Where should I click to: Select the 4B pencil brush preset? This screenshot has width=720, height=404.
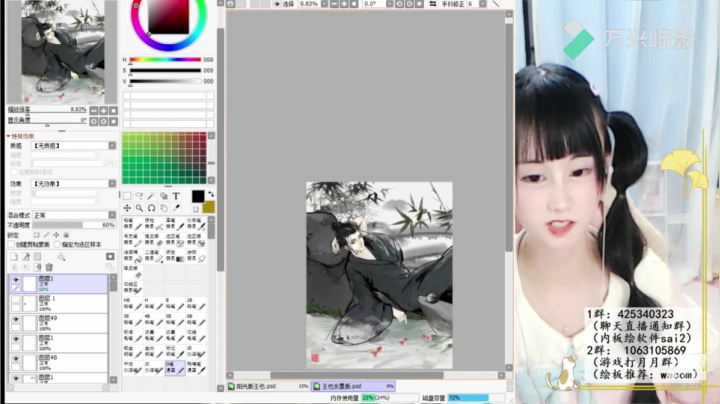153,320
